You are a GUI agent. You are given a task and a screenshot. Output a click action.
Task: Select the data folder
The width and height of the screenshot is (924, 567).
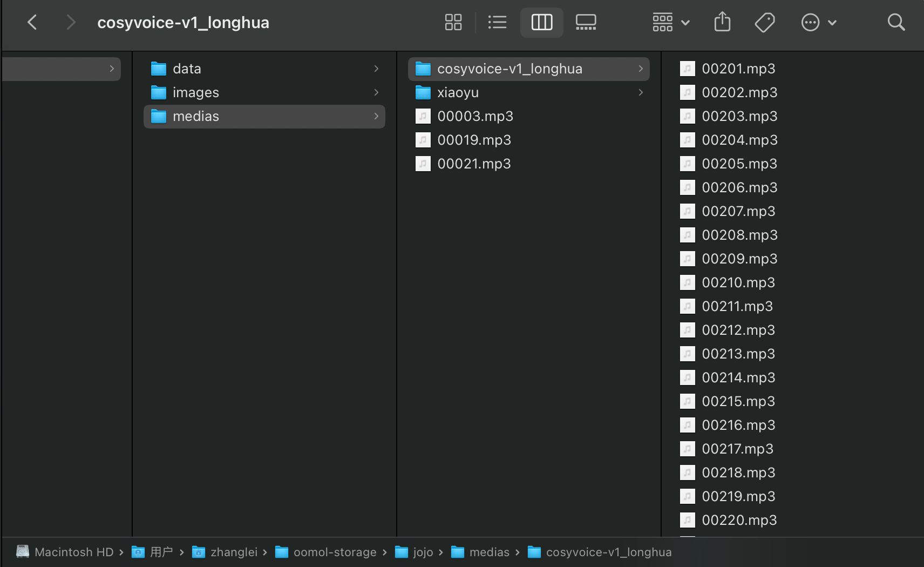(187, 69)
